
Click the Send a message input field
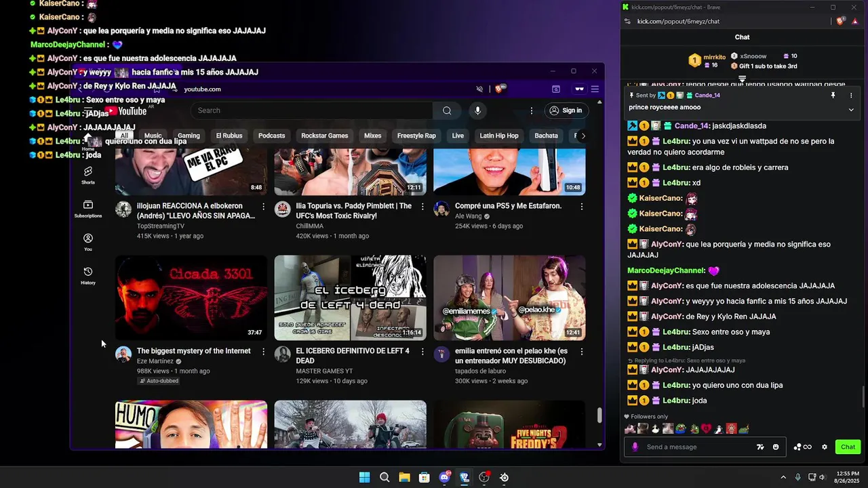(x=698, y=447)
